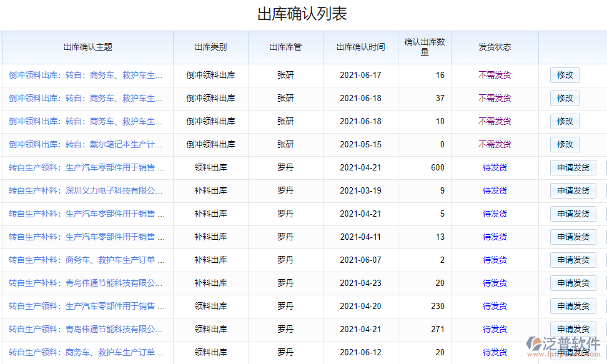607x364 pixels.
Task: Click the 发货状态 column header
Action: tap(495, 47)
